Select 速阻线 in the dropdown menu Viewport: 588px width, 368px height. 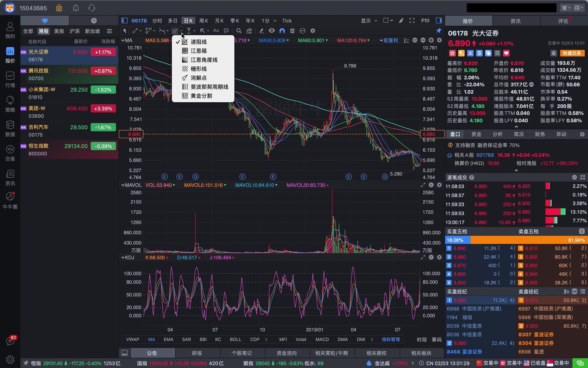click(x=203, y=42)
